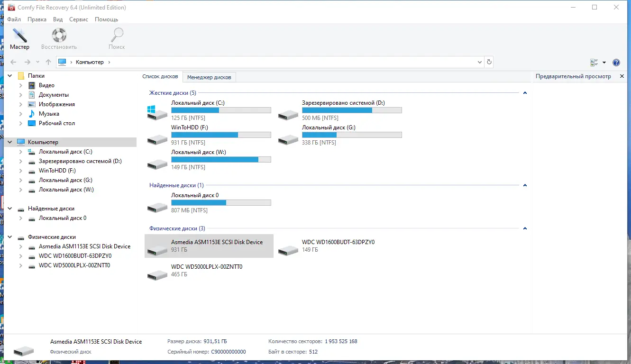This screenshot has height=364, width=631.
Task: Launch the Мастер wizard tool
Action: (x=19, y=39)
